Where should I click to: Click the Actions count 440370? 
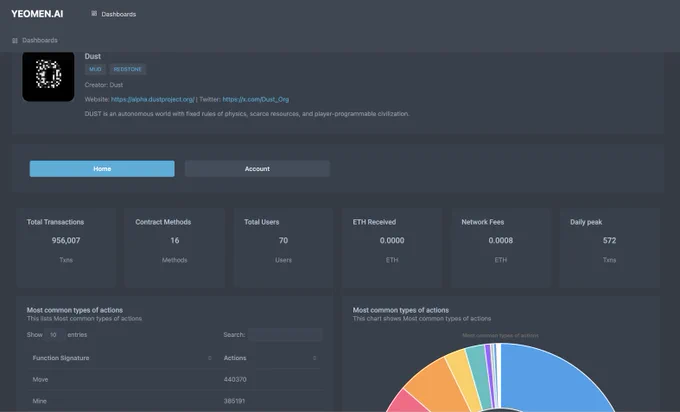point(235,379)
